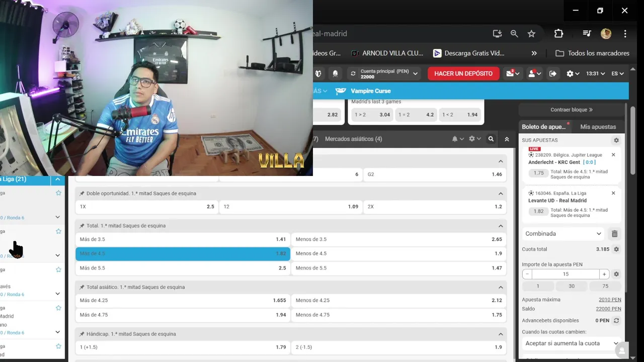Collapse Total asiático section
The height and width of the screenshot is (362, 644).
coord(501,287)
